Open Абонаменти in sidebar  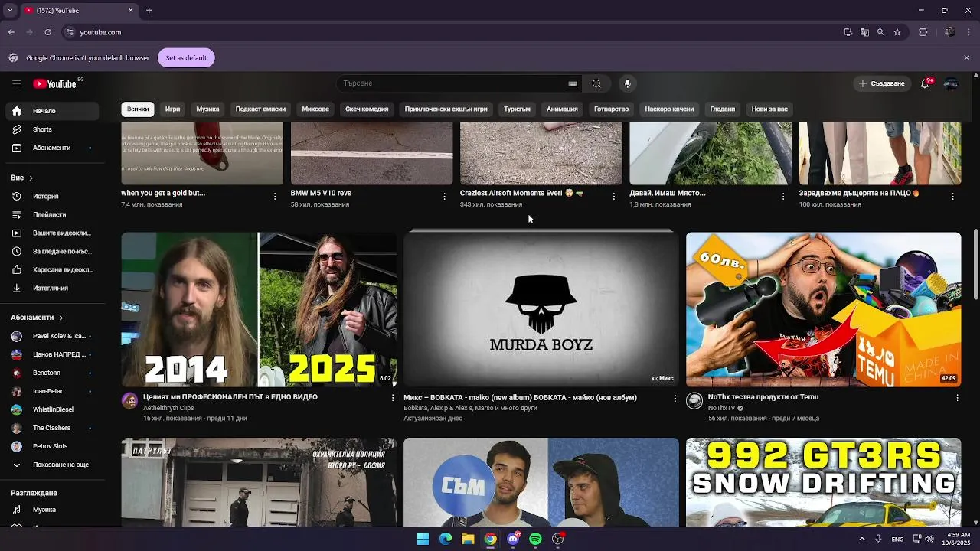51,148
